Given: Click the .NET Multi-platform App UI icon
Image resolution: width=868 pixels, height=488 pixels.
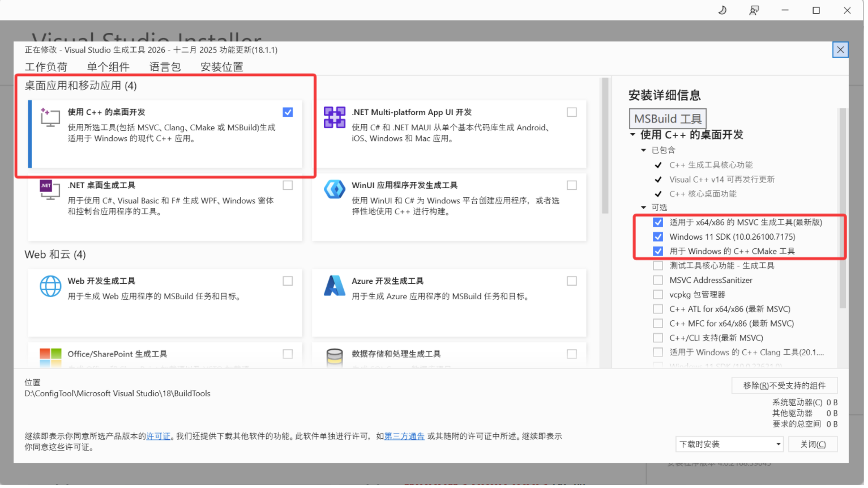Looking at the screenshot, I should pyautogui.click(x=336, y=117).
